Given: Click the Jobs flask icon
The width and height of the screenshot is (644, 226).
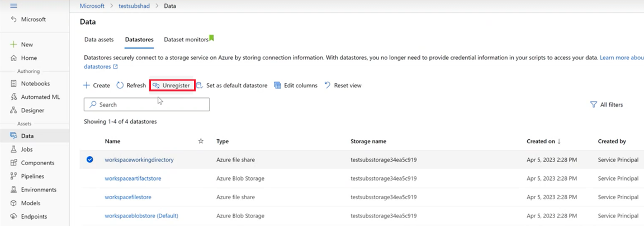Looking at the screenshot, I should 14,149.
